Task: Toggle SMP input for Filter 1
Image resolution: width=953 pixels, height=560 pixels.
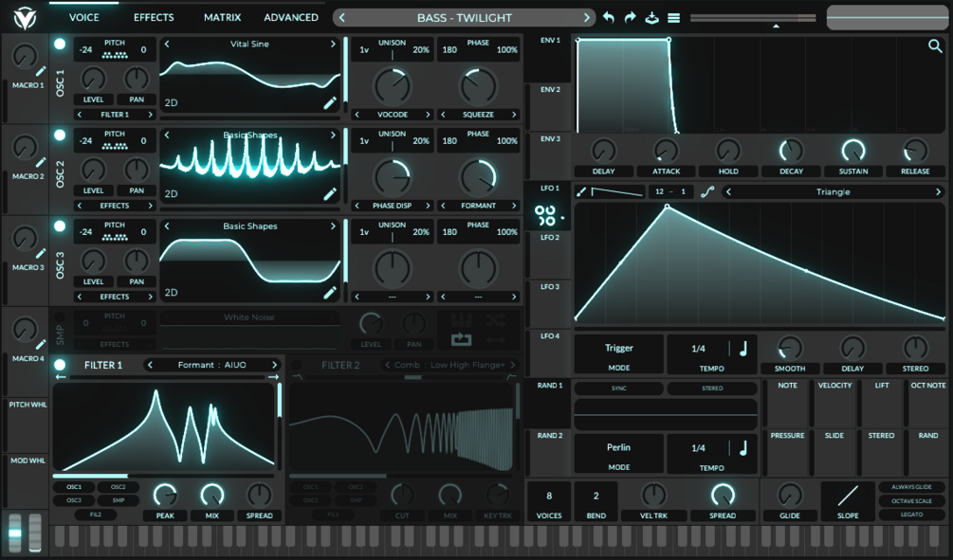Action: pyautogui.click(x=118, y=500)
